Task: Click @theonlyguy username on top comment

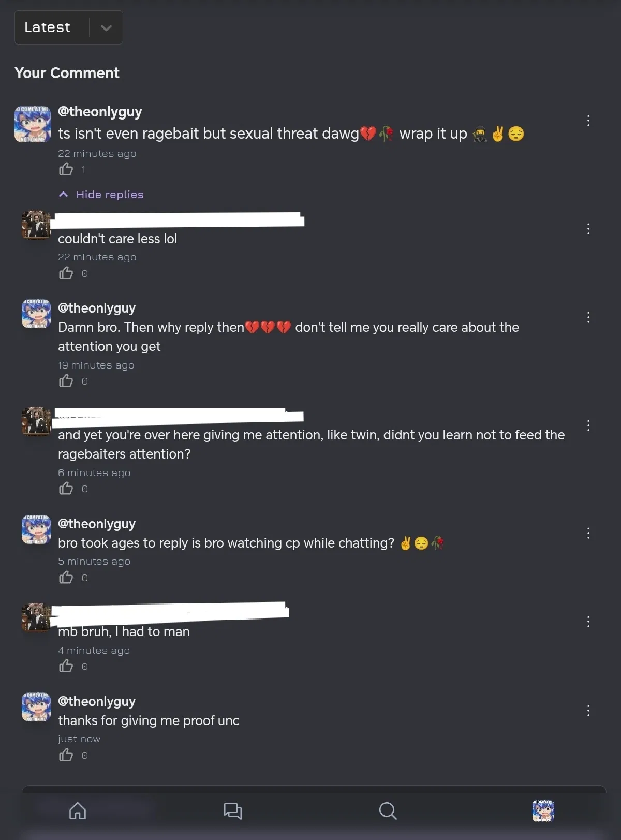Action: pos(100,112)
